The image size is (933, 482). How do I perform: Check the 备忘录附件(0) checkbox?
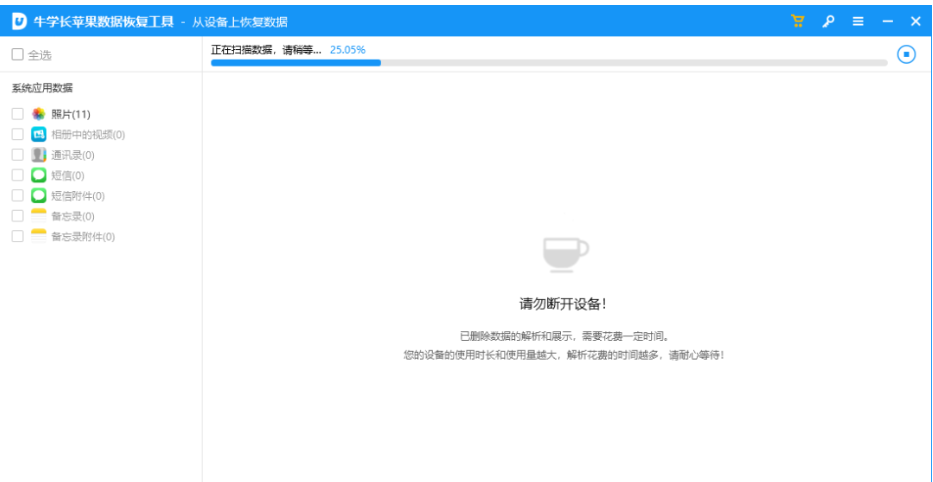pyautogui.click(x=18, y=236)
